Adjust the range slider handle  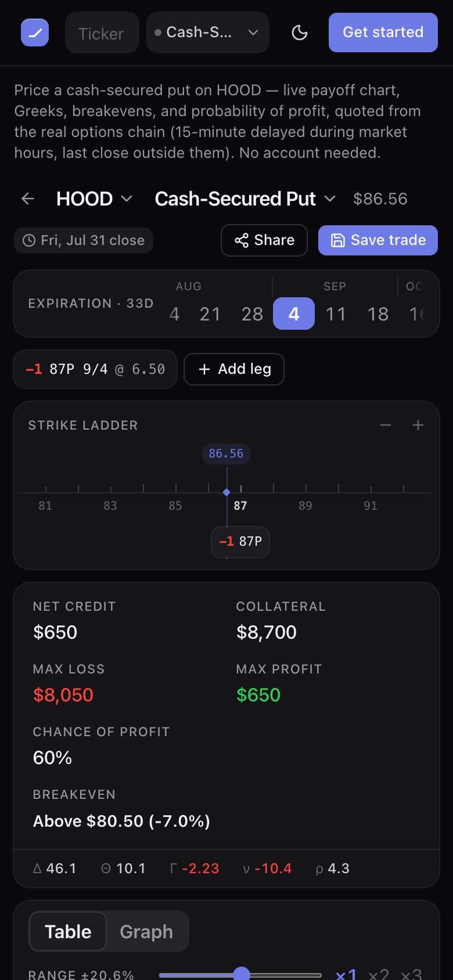tap(242, 974)
